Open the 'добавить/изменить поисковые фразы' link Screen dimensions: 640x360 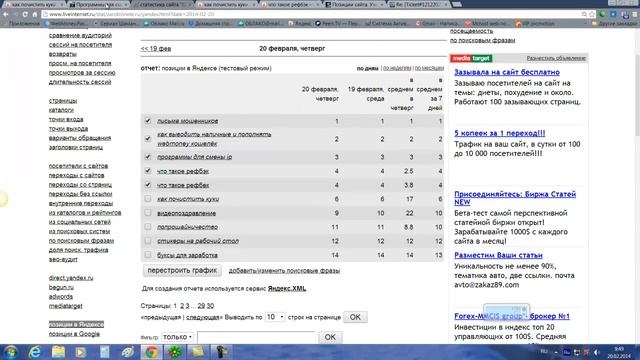coord(284,271)
